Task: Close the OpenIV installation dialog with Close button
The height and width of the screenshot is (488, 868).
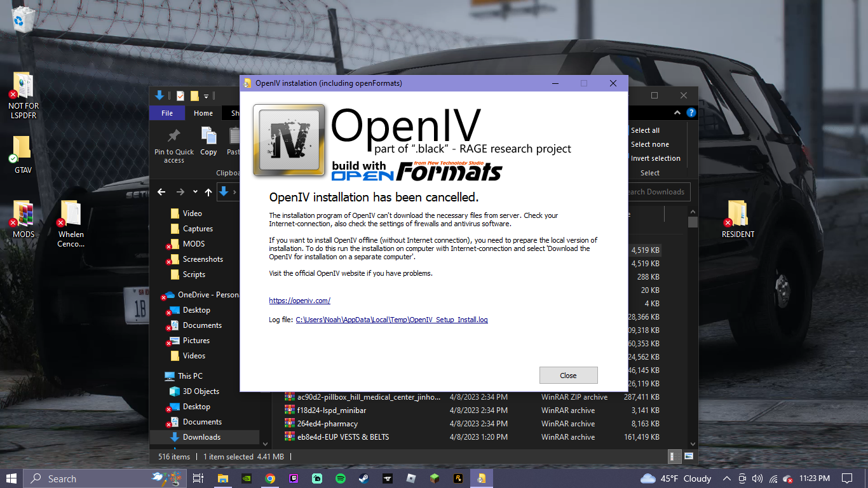Action: 568,376
